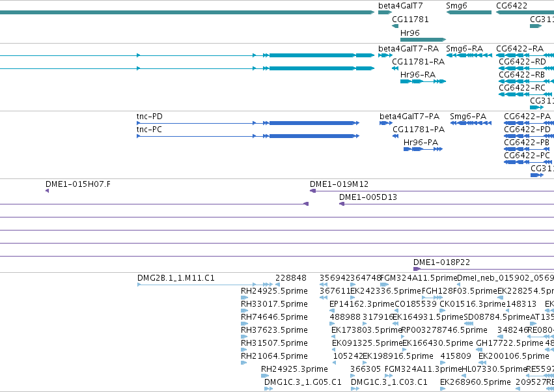Click the CG6422-PD protein label

pos(527,130)
